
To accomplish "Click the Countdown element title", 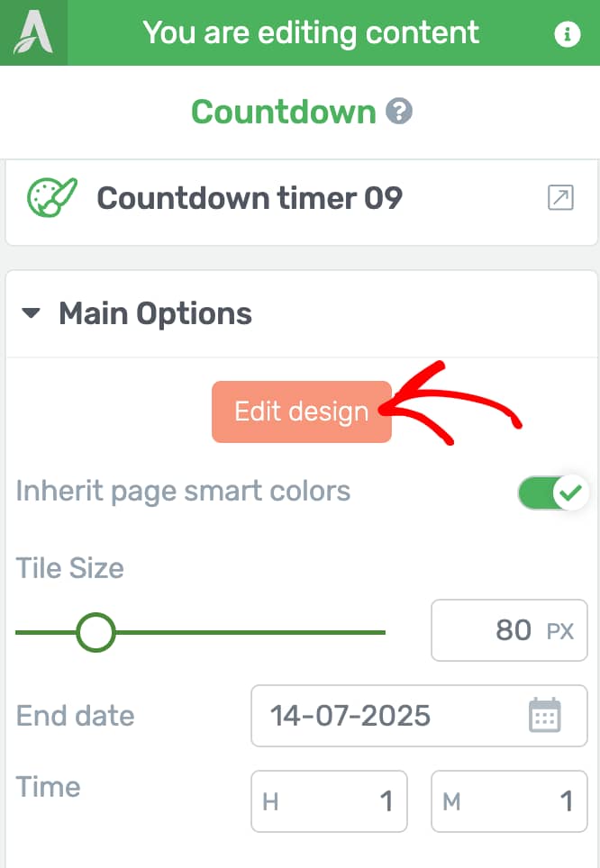I will click(x=284, y=112).
